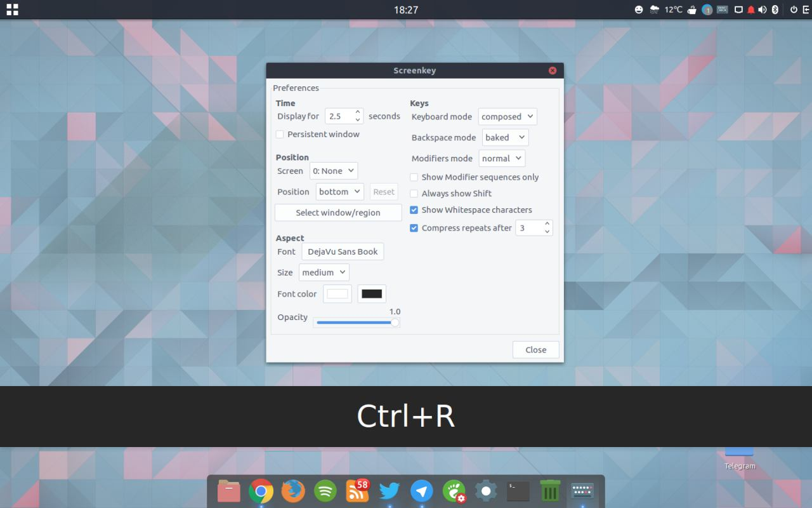Open the Backspace mode dropdown

pos(505,137)
